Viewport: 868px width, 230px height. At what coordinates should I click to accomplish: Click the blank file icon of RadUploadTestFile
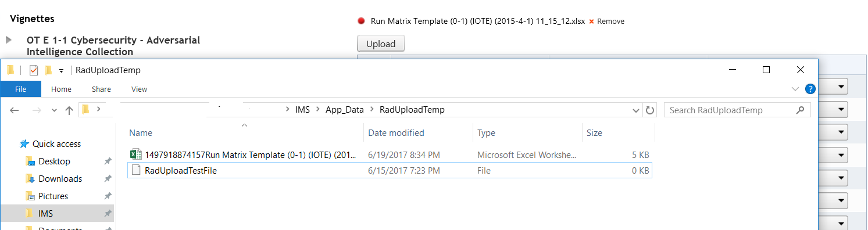[x=136, y=170]
